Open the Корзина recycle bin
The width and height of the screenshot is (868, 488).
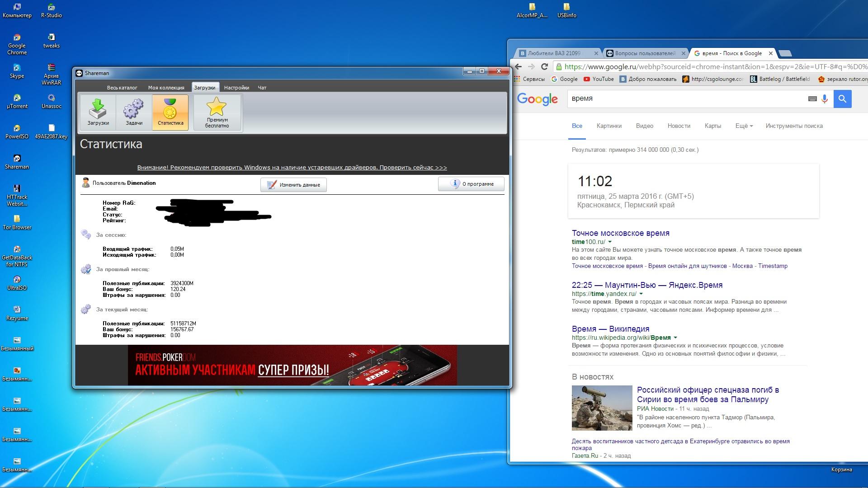(x=841, y=469)
